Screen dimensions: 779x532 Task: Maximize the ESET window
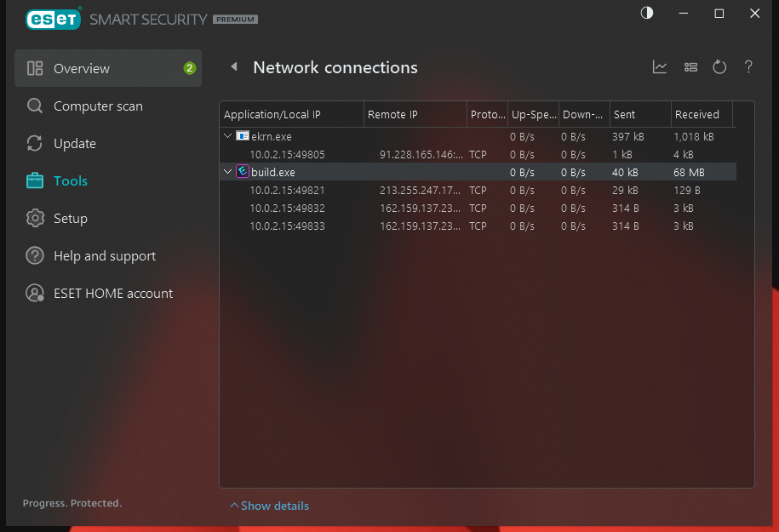pos(719,14)
